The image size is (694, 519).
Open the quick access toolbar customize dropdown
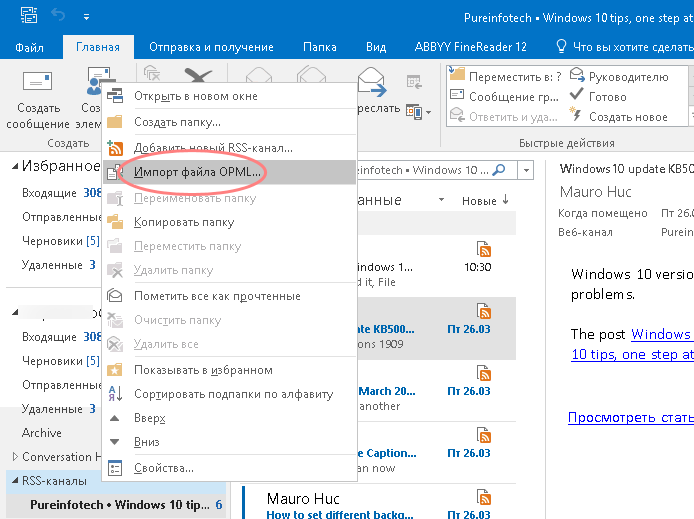click(86, 17)
